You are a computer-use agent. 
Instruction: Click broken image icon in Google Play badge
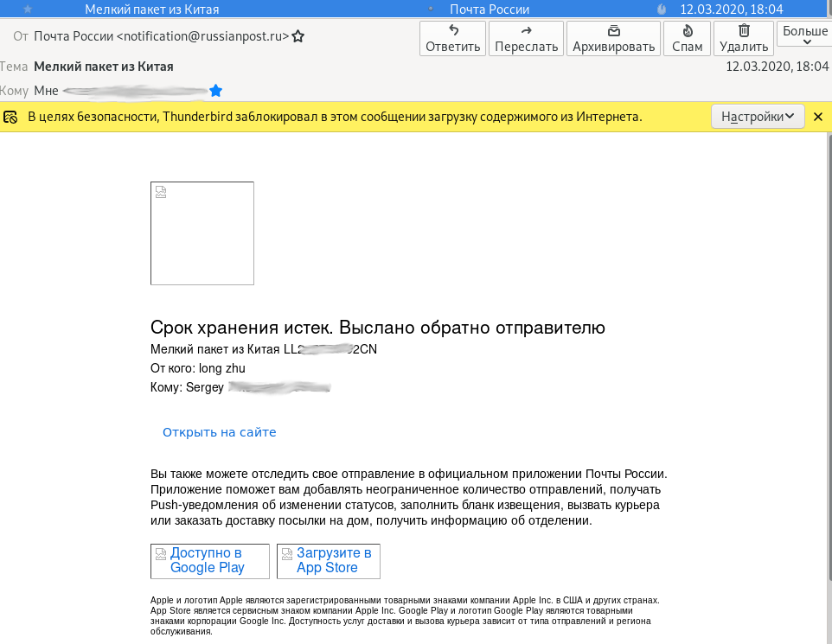point(161,554)
